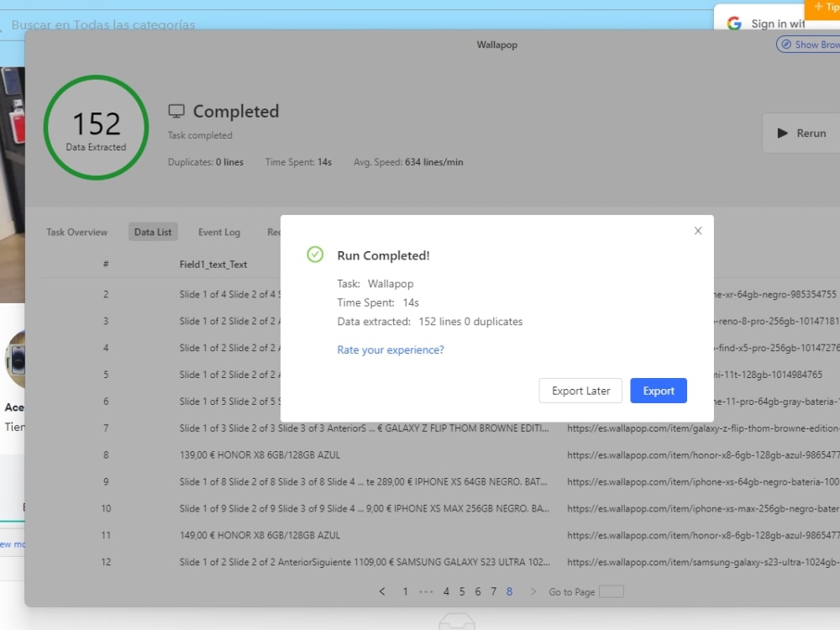Choose Export Later

click(580, 391)
